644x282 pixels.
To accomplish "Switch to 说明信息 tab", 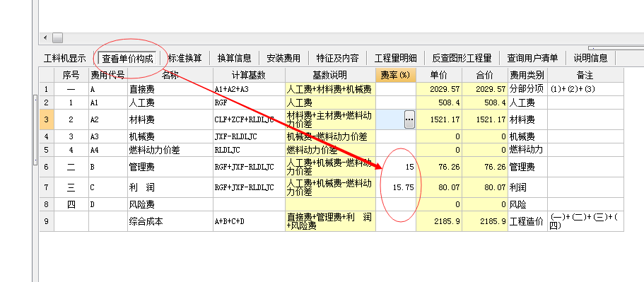I will (590, 58).
